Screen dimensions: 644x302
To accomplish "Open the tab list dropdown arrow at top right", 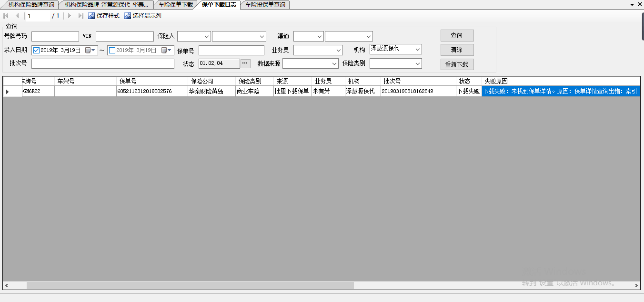I will 632,4.
